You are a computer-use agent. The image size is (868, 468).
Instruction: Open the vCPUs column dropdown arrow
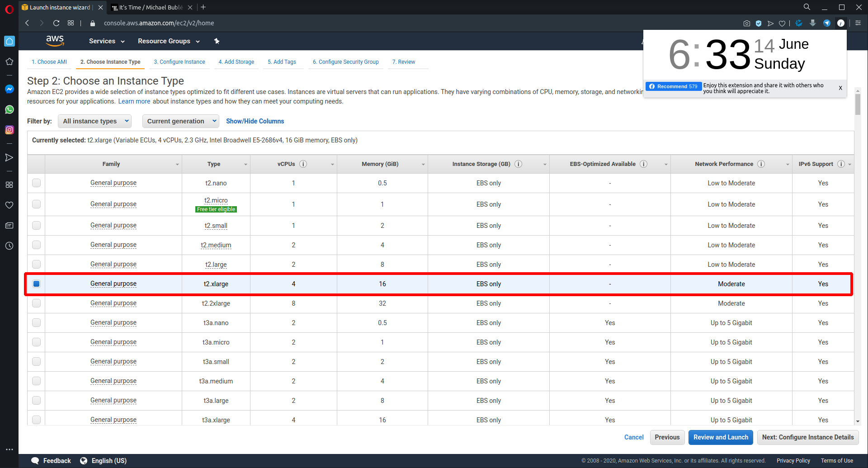[332, 165]
